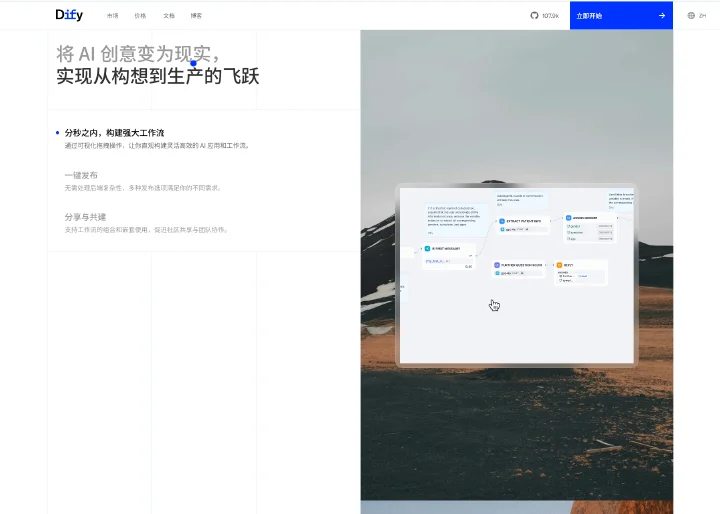Select the 一键发布 feature
720x514 pixels.
[81, 175]
